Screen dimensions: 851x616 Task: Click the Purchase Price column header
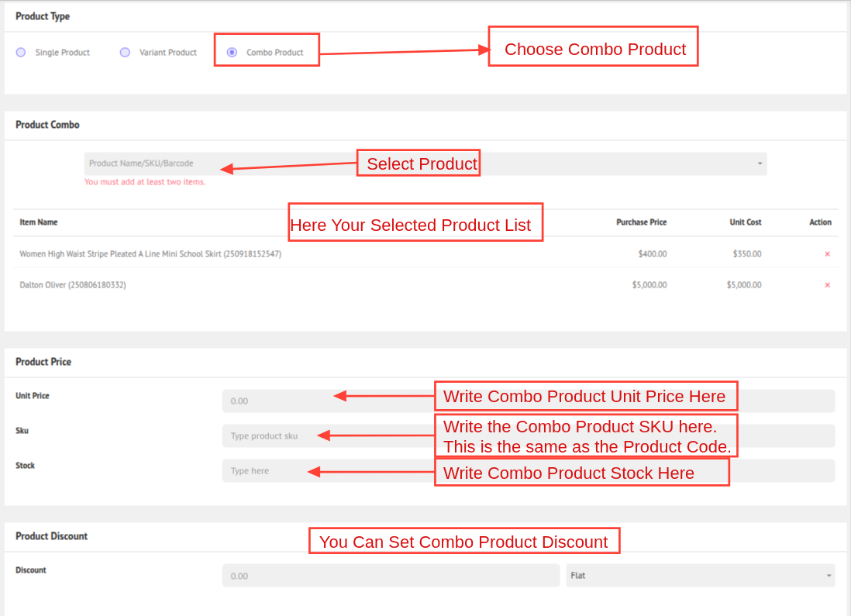coord(641,222)
